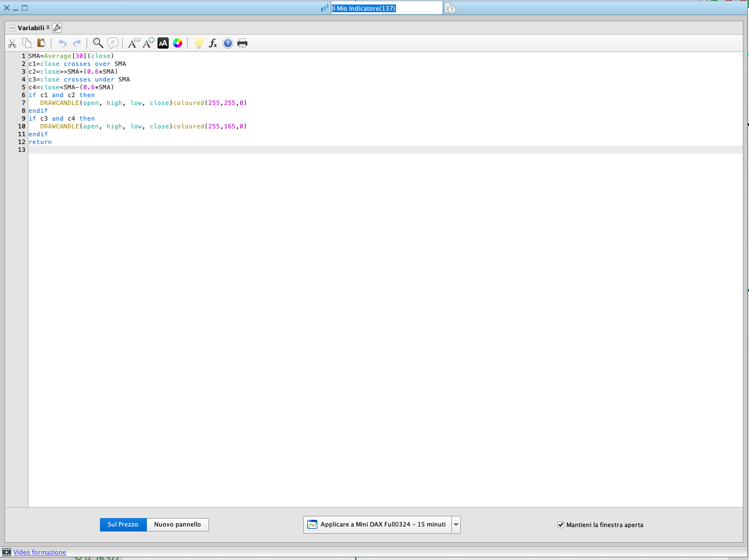Click the film icon next to Video formazione
This screenshot has width=749, height=560.
pyautogui.click(x=7, y=552)
